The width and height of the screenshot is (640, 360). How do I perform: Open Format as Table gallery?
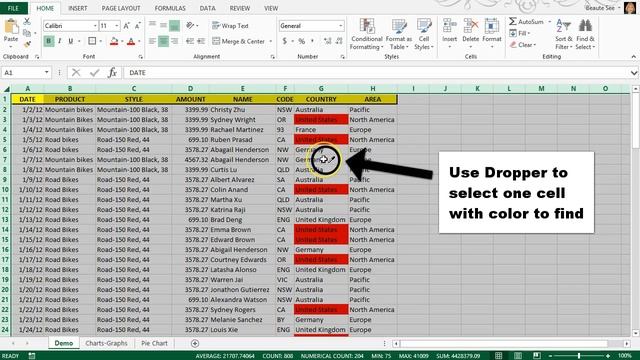pyautogui.click(x=399, y=34)
